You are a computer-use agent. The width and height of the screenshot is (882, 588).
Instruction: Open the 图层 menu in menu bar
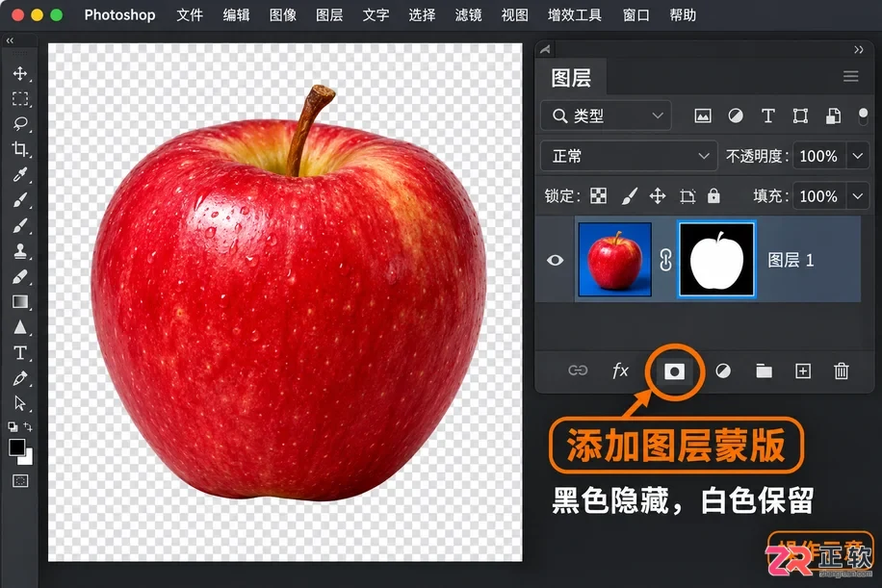(x=329, y=15)
